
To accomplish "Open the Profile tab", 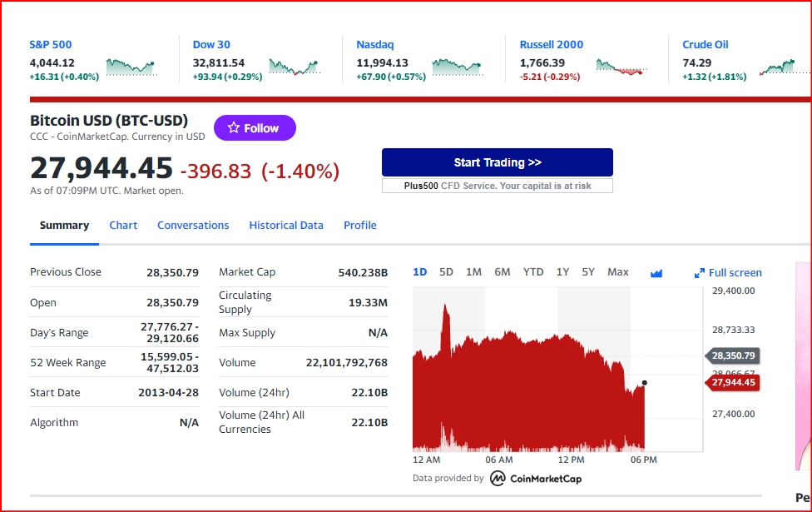I will (x=360, y=226).
